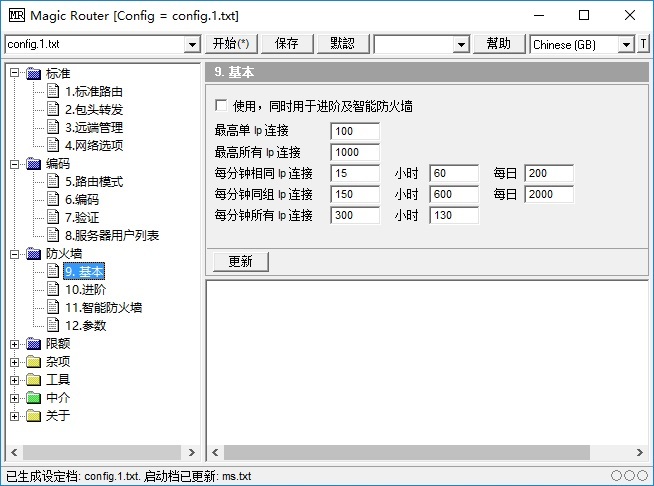Select 5.路由模式 in the tree
Viewport: 654px width, 486px height.
[94, 181]
